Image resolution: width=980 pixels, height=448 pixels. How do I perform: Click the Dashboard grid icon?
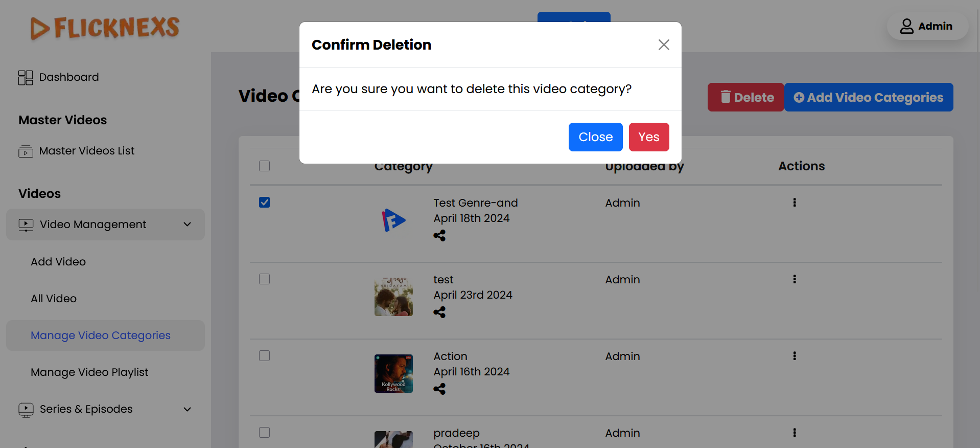[26, 78]
